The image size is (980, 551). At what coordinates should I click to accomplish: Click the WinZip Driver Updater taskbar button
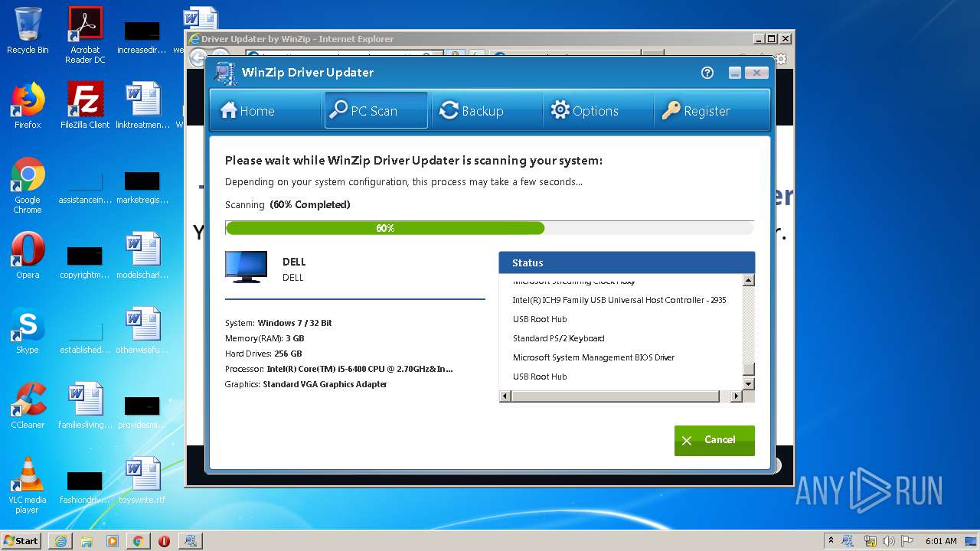[191, 541]
